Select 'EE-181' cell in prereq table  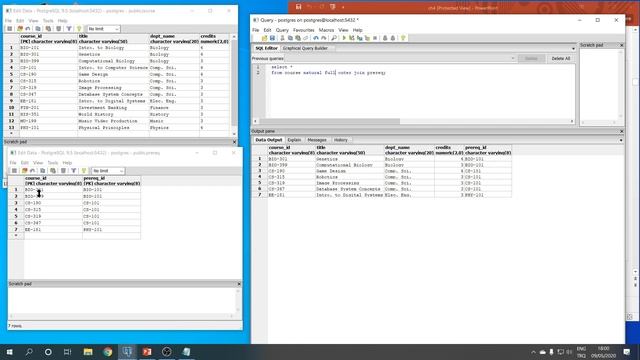[53, 230]
